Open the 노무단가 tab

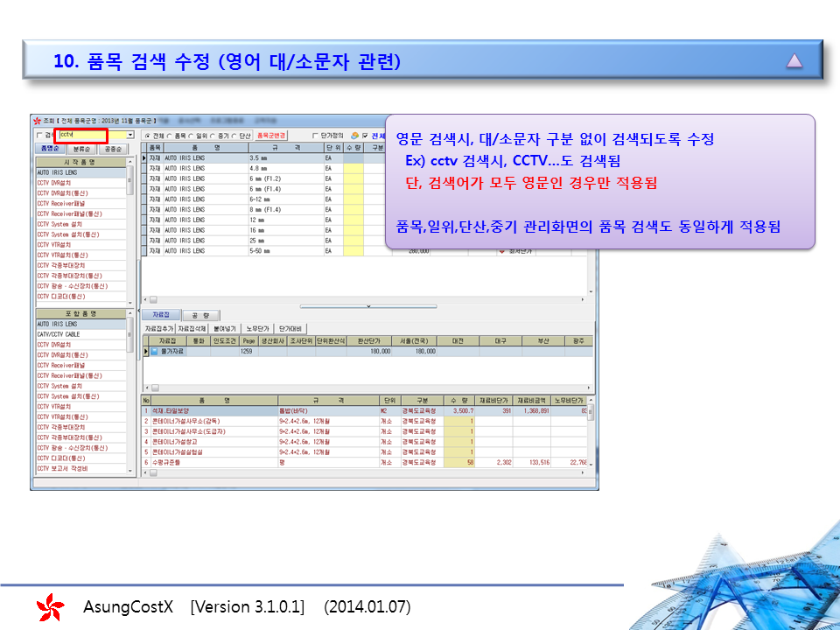pyautogui.click(x=257, y=328)
